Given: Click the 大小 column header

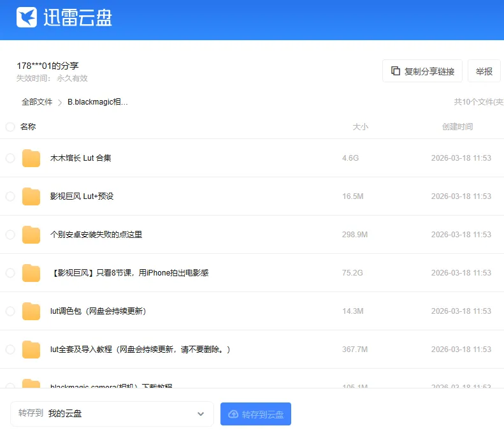Looking at the screenshot, I should tap(361, 127).
